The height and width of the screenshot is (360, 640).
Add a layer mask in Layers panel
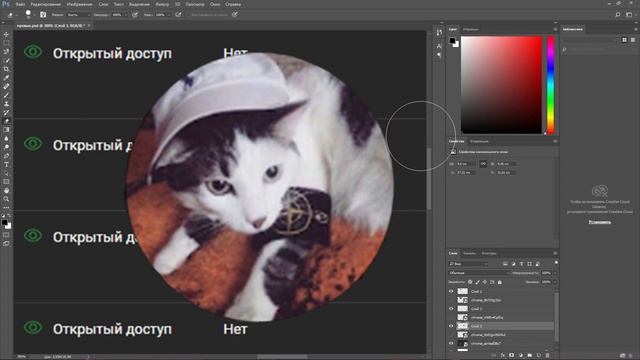511,356
